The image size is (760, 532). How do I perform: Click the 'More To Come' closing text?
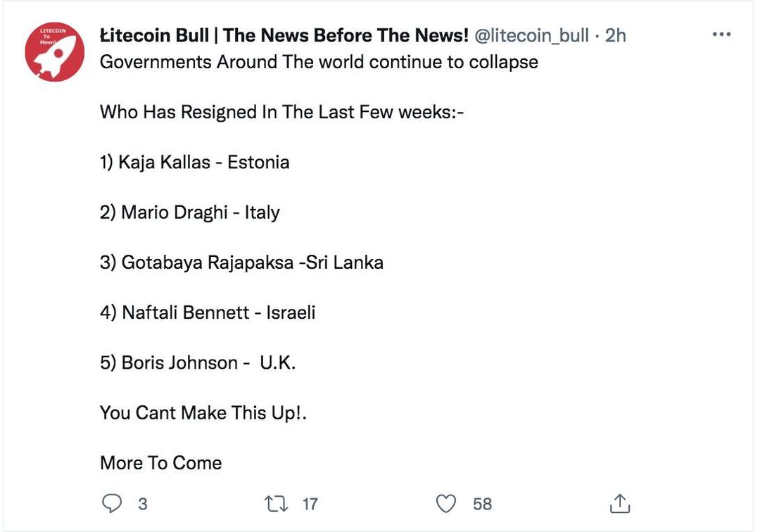point(161,462)
